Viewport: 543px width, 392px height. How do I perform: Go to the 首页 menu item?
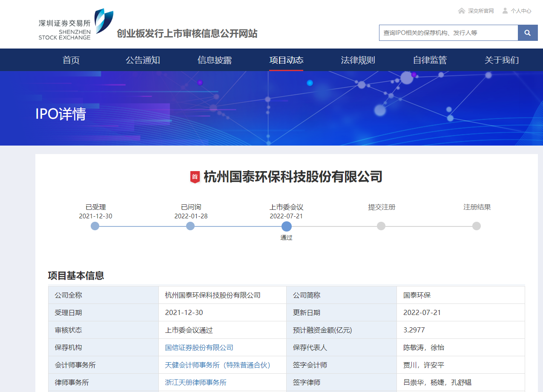71,60
